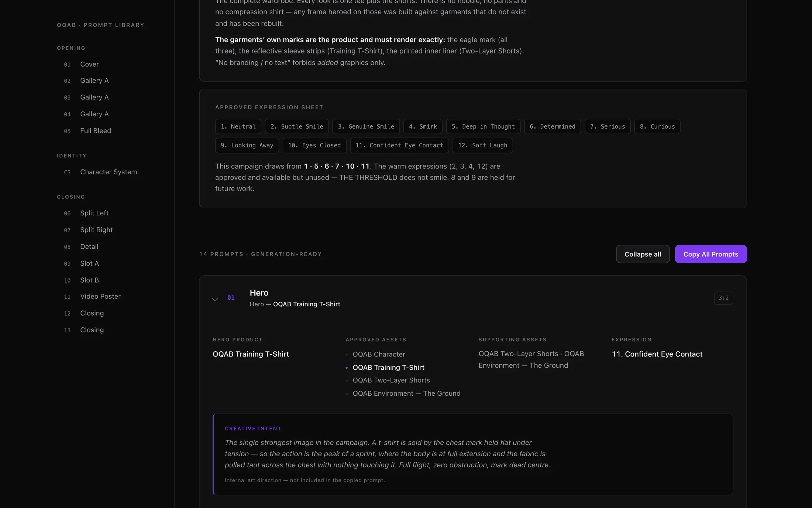Select Split Right in sidebar

click(96, 230)
